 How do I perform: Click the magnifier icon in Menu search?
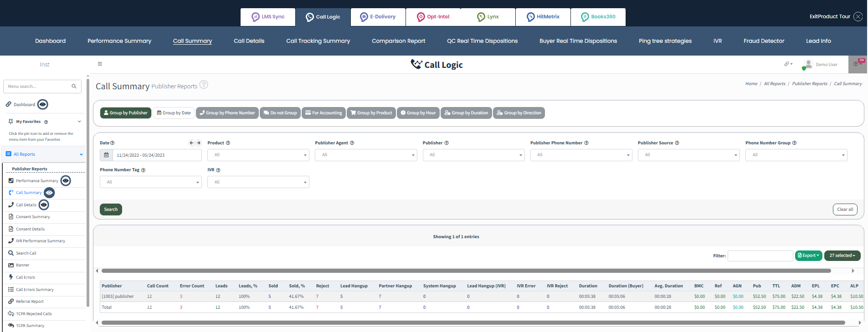[74, 86]
